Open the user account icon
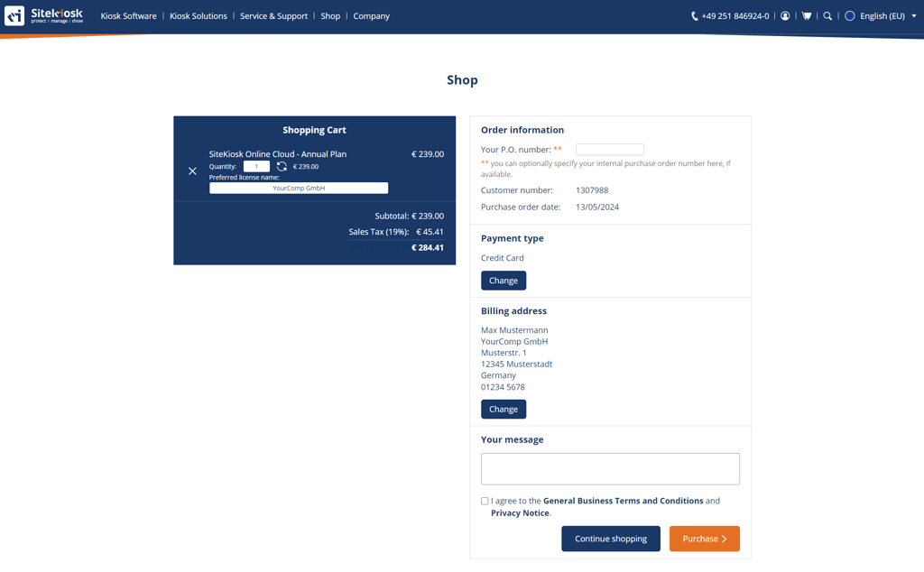 pos(785,16)
